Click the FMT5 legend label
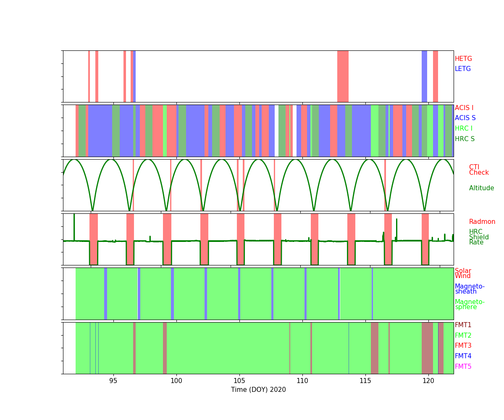Screen dimensions: 504x420 [x=463, y=367]
